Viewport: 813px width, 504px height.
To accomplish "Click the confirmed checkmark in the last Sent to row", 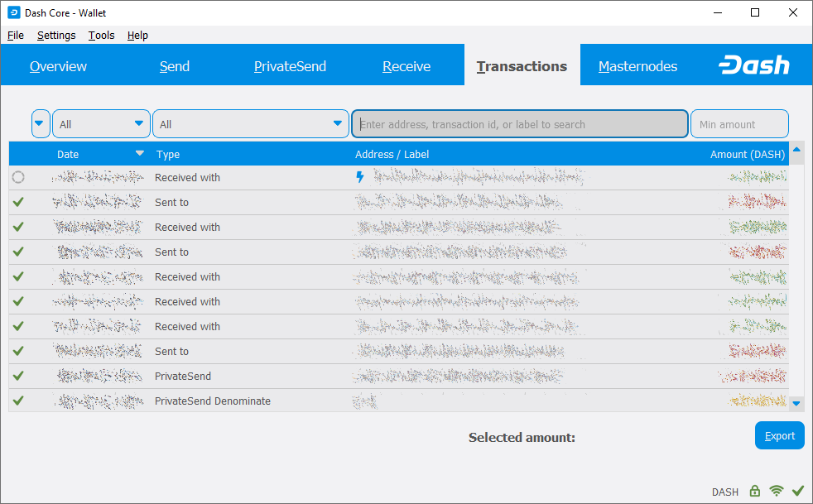I will [18, 351].
